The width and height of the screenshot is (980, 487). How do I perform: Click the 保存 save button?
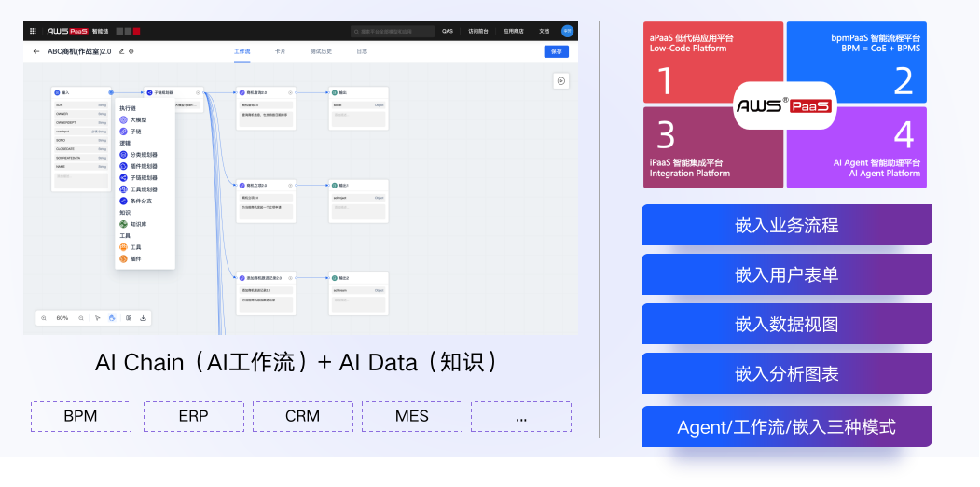(x=557, y=52)
